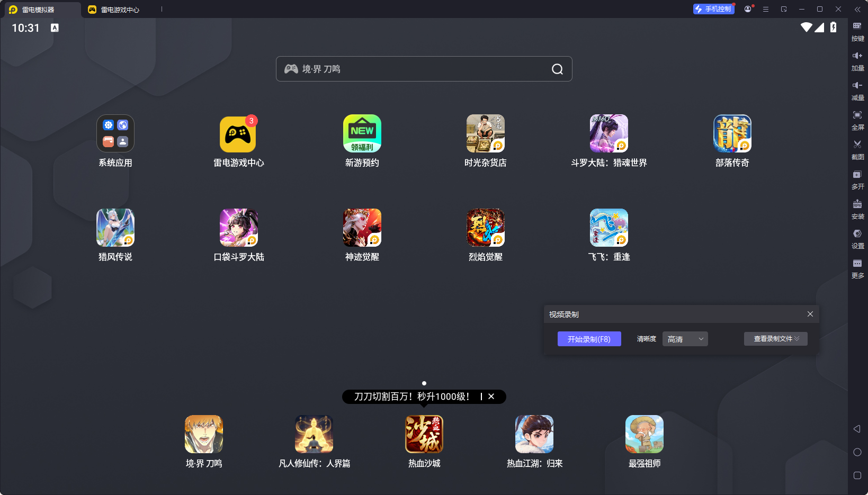Open the 口袋斗罗大陆 game
This screenshot has height=495, width=868.
coord(239,228)
